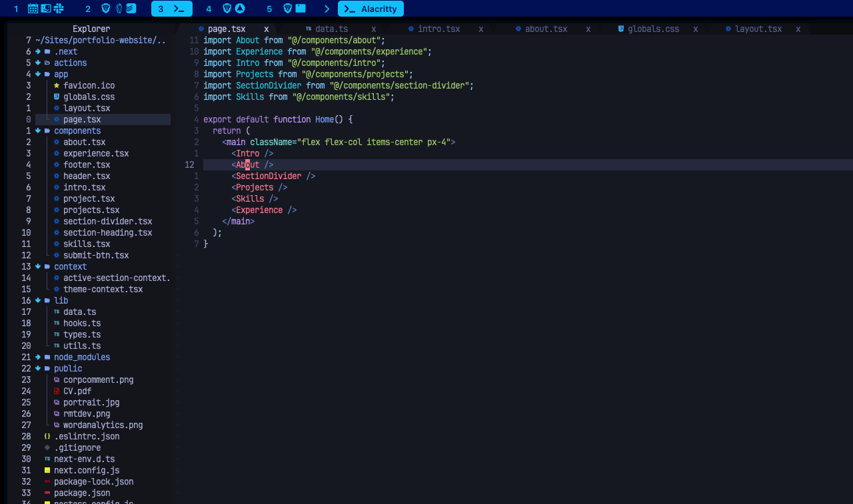
Task: Click the PDF icon beside CV.pdf
Action: 57,391
